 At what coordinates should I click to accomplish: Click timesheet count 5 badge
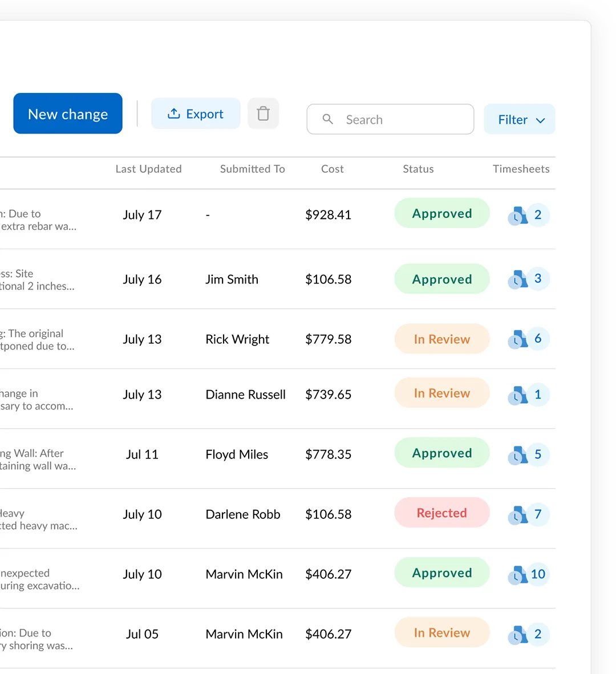coord(538,454)
